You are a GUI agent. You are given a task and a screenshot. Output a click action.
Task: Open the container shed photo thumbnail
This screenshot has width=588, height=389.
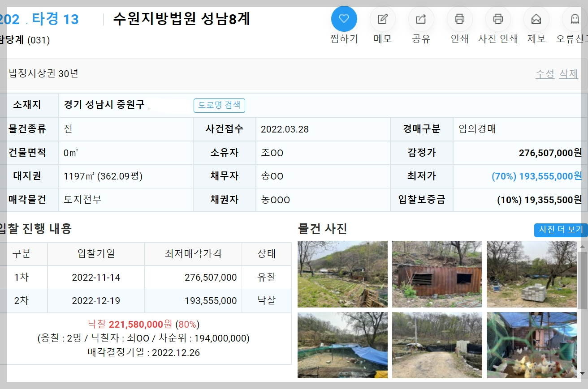(x=437, y=274)
